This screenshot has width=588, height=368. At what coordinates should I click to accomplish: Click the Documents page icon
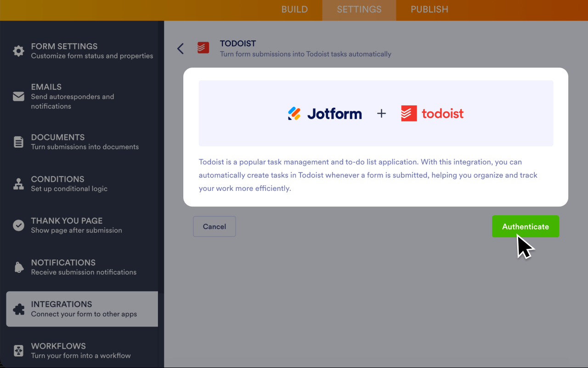coord(18,142)
